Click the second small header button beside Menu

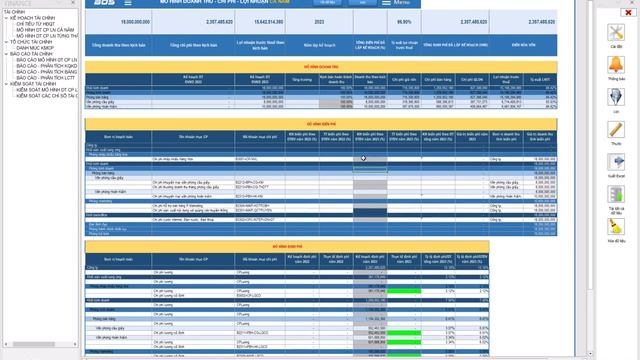[x=363, y=2]
